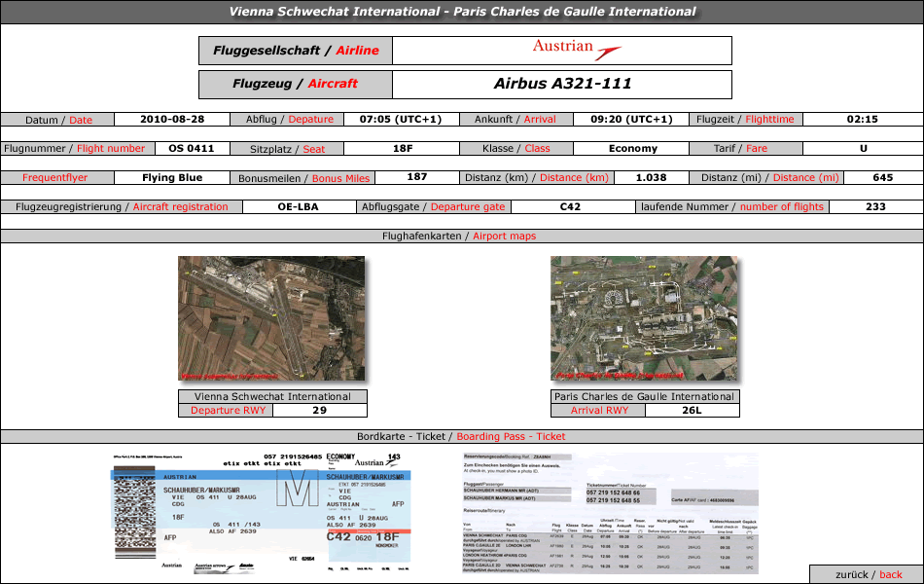Click the Abflug / Depature label
924x584 pixels.
click(288, 119)
